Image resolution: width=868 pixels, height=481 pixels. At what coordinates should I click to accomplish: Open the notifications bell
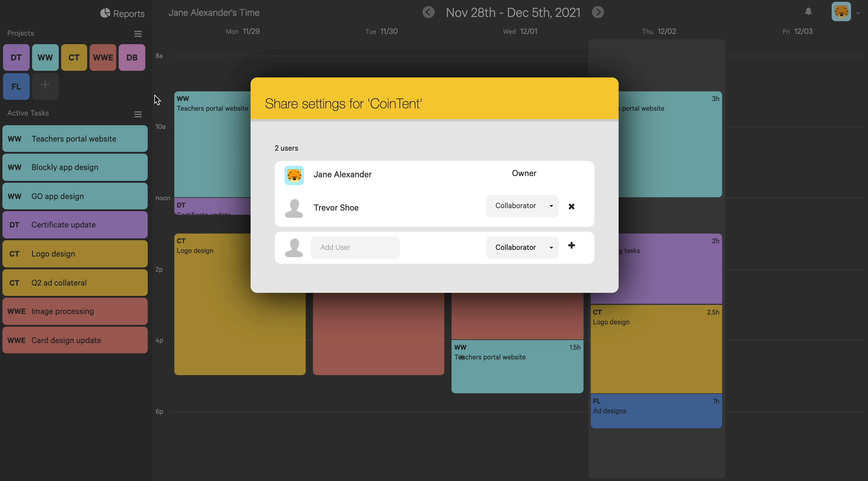[808, 11]
